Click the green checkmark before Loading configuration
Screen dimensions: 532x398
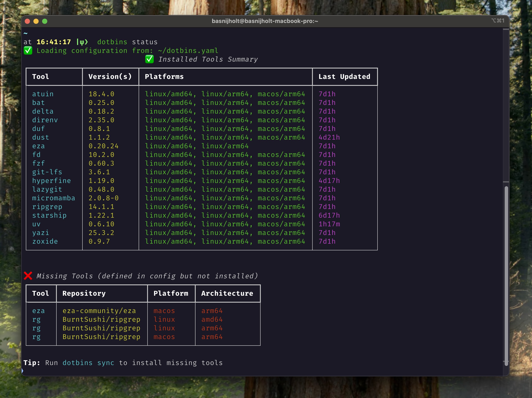pos(28,51)
